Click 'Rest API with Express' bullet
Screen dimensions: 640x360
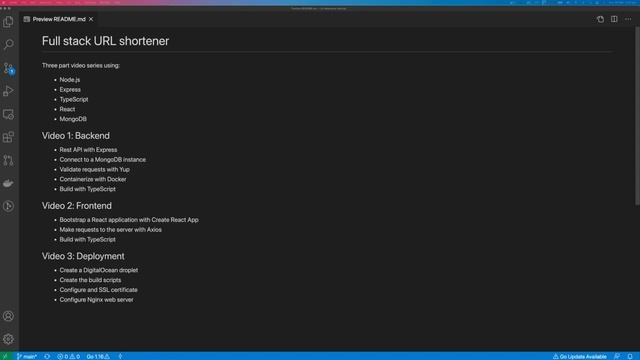click(88, 150)
